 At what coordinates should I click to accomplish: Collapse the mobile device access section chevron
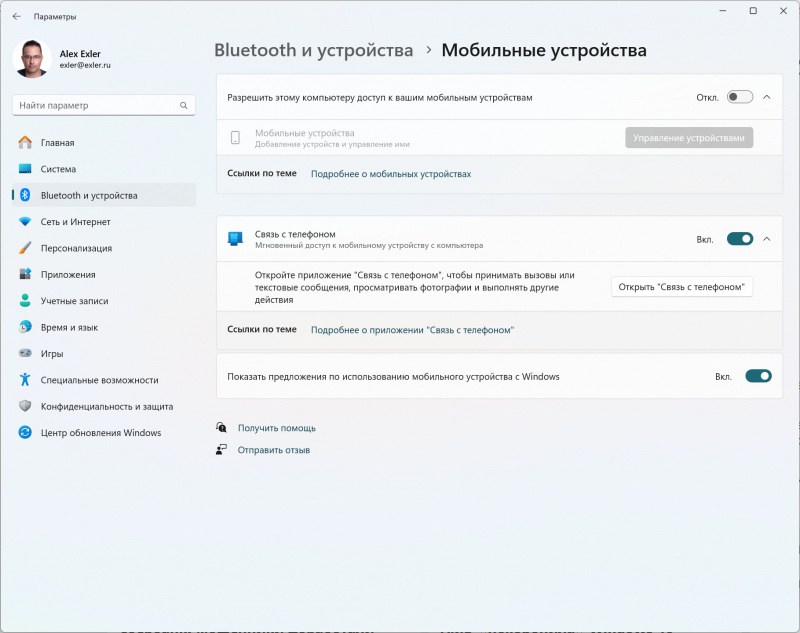(x=767, y=97)
